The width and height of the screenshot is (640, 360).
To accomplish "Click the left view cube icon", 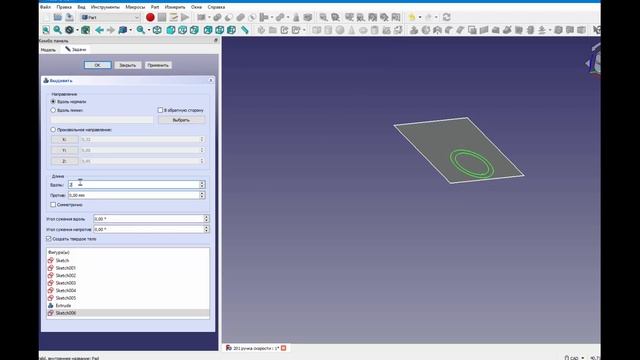I will click(231, 30).
